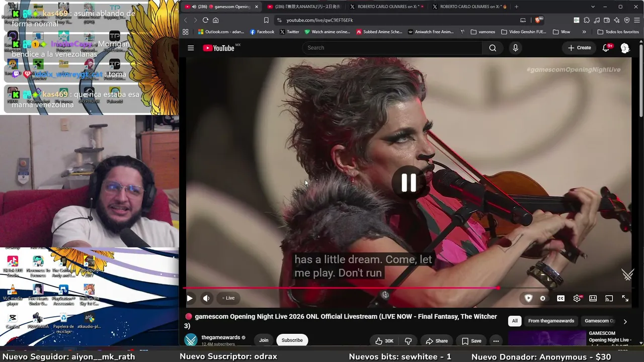This screenshot has width=644, height=362.
Task: Select the All filter chip
Action: tap(515, 321)
